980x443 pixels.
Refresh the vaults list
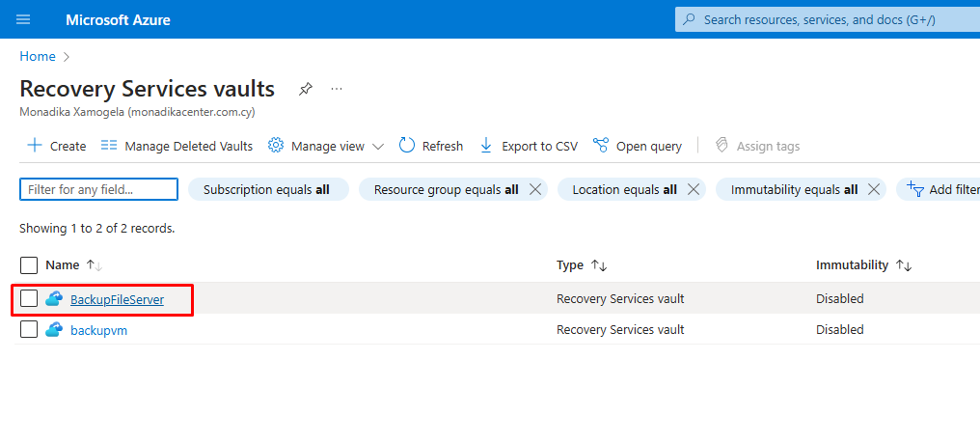[430, 146]
